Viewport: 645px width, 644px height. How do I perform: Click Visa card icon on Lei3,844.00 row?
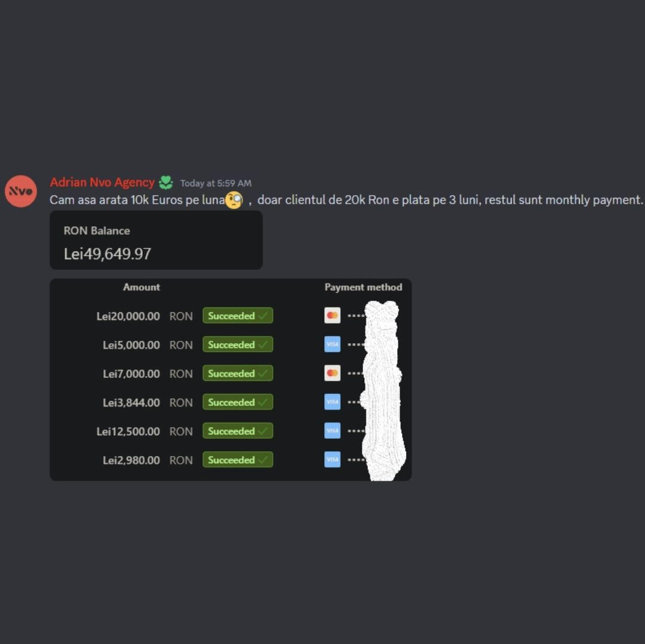pyautogui.click(x=333, y=402)
